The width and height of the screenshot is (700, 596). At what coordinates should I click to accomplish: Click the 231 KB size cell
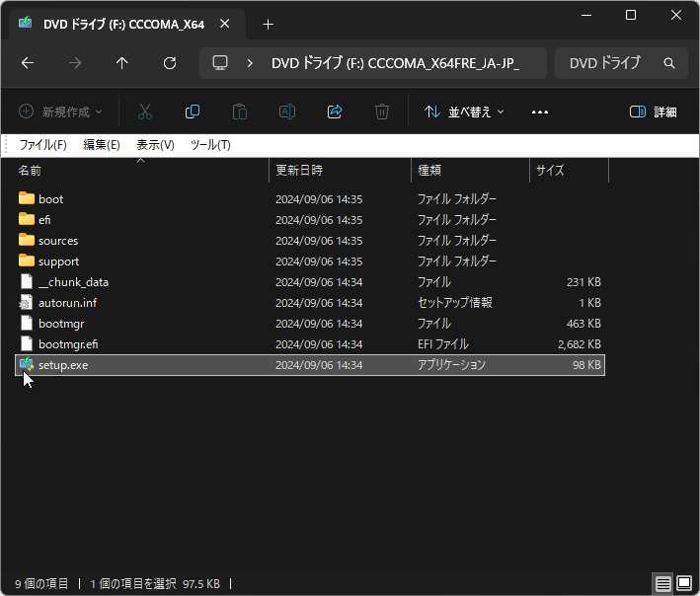point(583,282)
